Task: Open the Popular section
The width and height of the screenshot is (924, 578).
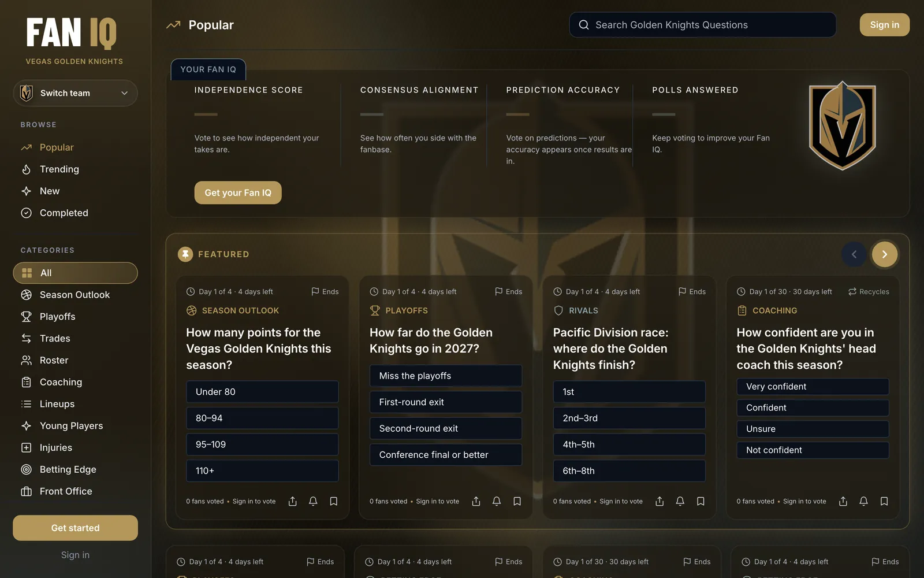Action: pos(75,147)
